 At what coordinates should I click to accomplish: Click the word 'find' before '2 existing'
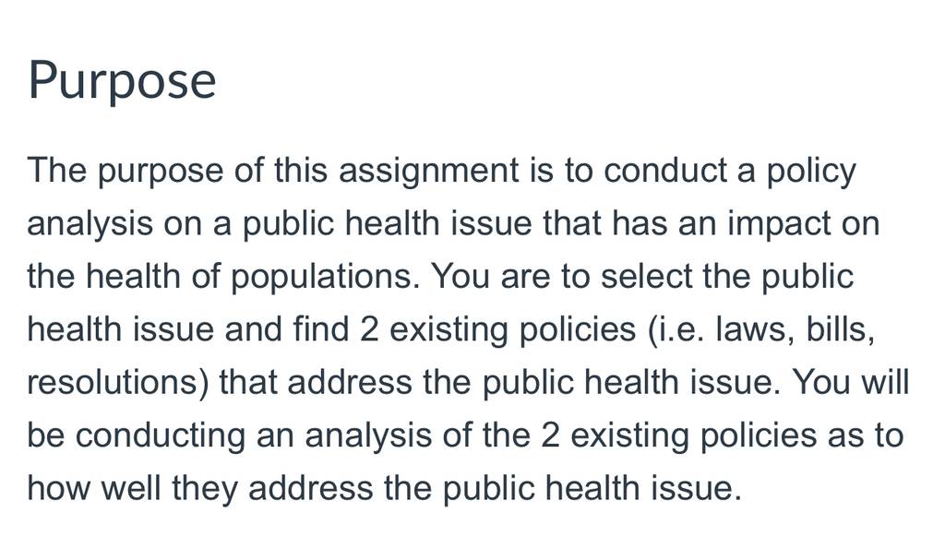point(321,329)
